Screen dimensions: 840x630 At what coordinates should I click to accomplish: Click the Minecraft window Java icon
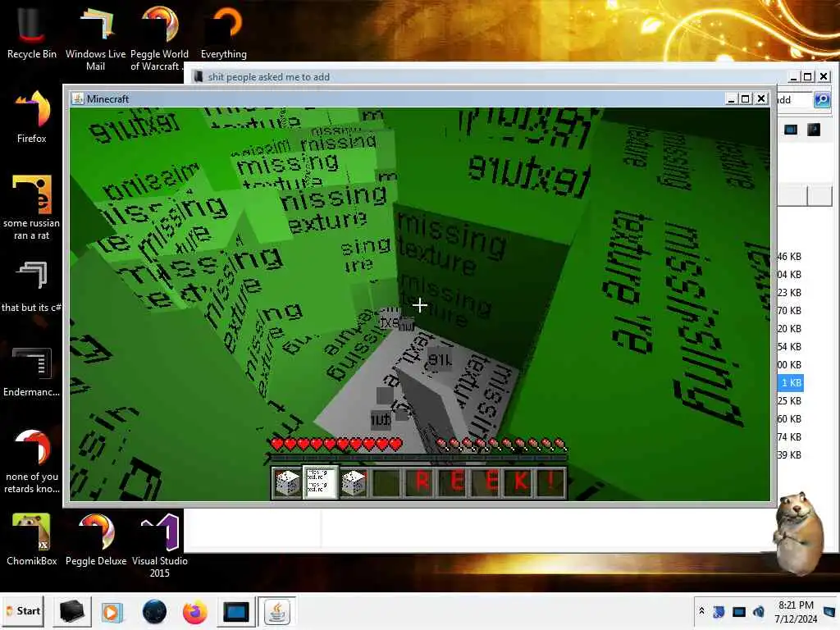(78, 98)
